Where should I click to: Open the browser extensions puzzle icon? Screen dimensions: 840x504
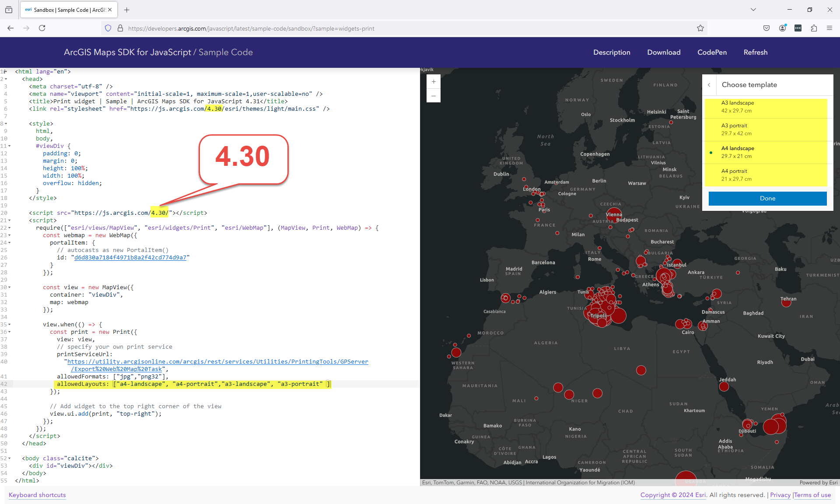[814, 28]
